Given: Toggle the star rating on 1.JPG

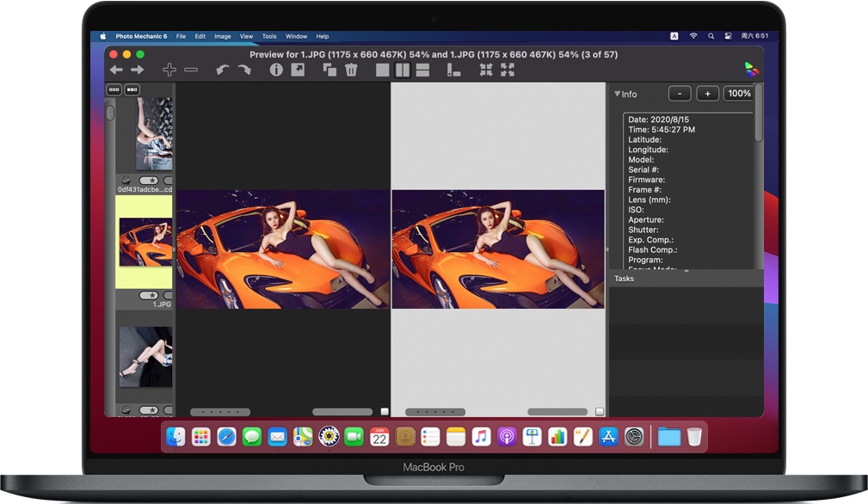Looking at the screenshot, I should click(148, 295).
